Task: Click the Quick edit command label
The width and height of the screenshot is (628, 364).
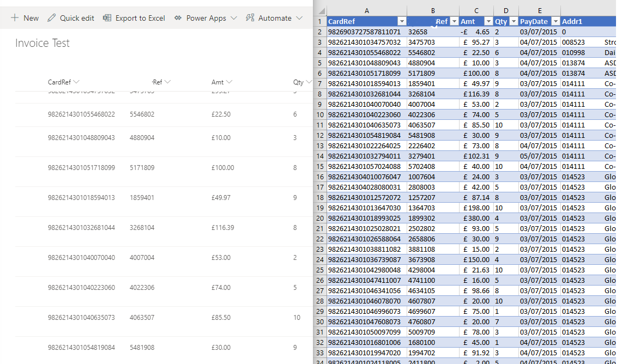Action: click(76, 18)
